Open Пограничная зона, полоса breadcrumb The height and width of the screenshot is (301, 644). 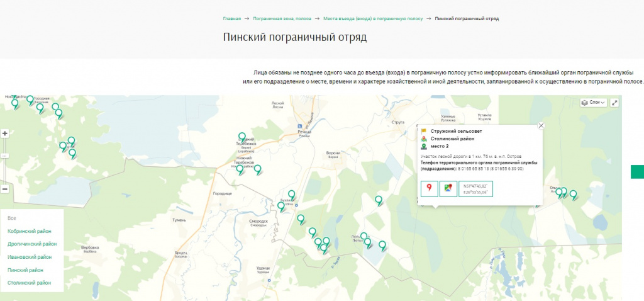(282, 18)
